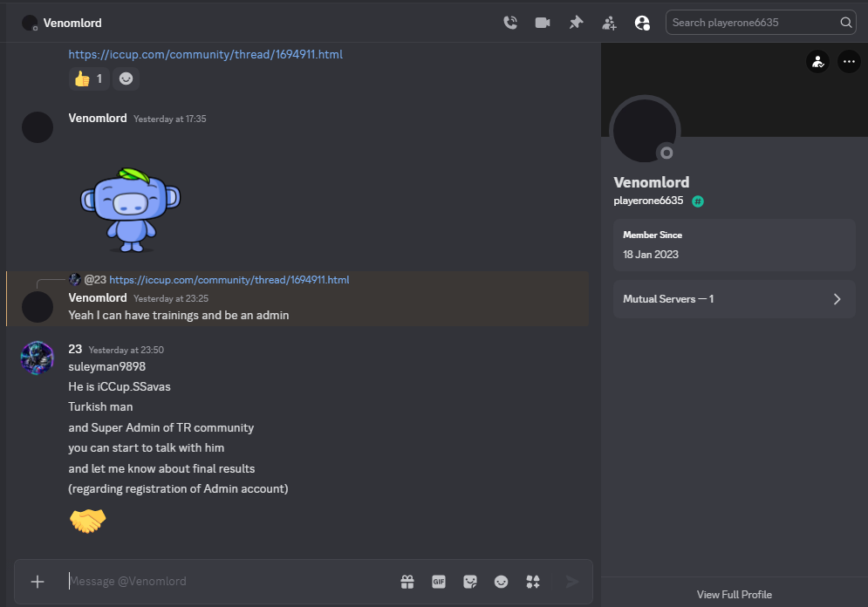The width and height of the screenshot is (868, 607).
Task: Hide the user profile panel
Action: 642,23
